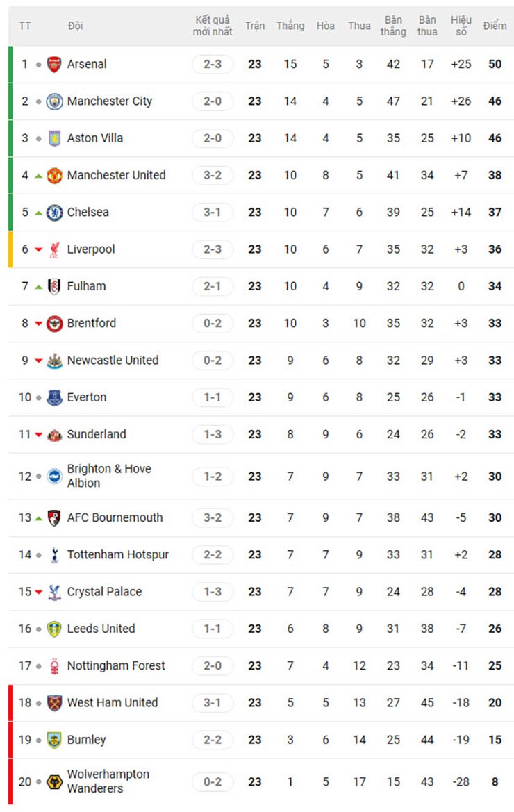The width and height of the screenshot is (514, 812).
Task: Open the Manchester United team link
Action: [x=116, y=175]
